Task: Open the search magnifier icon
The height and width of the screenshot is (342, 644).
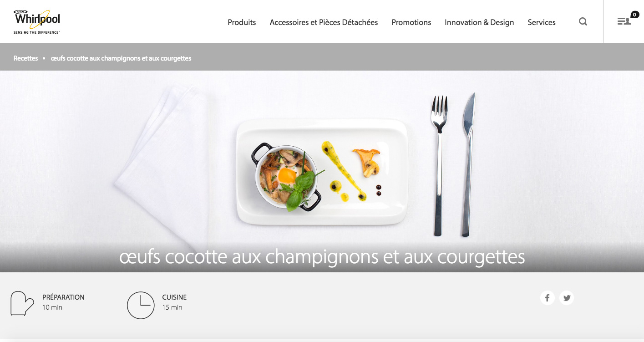Action: 583,21
